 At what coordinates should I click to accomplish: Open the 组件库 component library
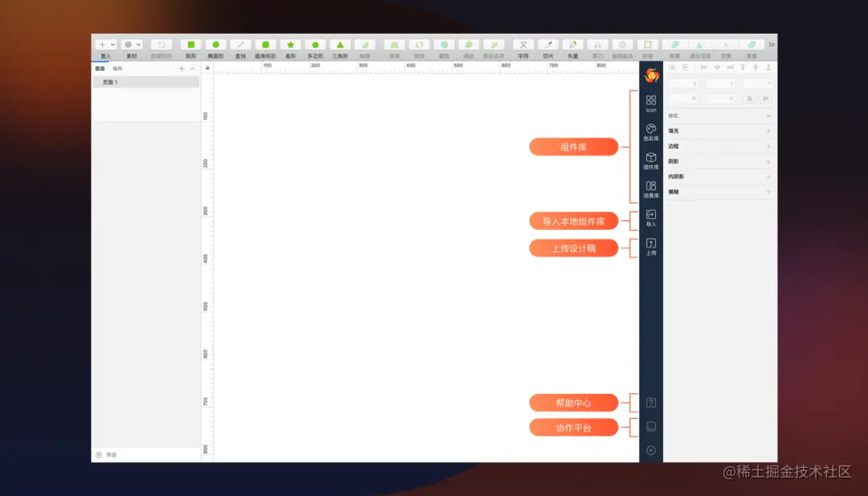[x=651, y=161]
